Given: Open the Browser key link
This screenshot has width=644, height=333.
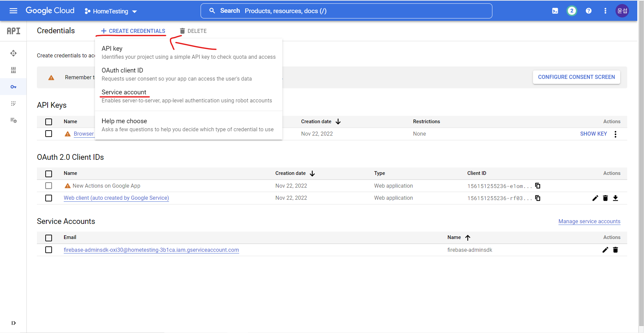Looking at the screenshot, I should [x=84, y=134].
